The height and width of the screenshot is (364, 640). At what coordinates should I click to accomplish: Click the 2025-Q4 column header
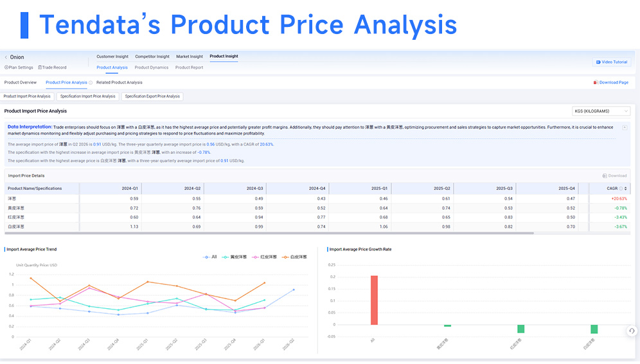coord(567,189)
